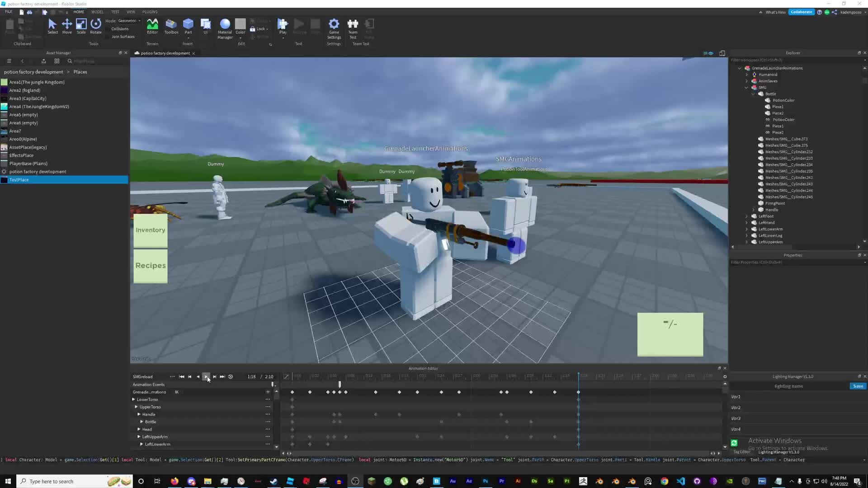Enable the Join Surfaces checkbox

[x=108, y=37]
